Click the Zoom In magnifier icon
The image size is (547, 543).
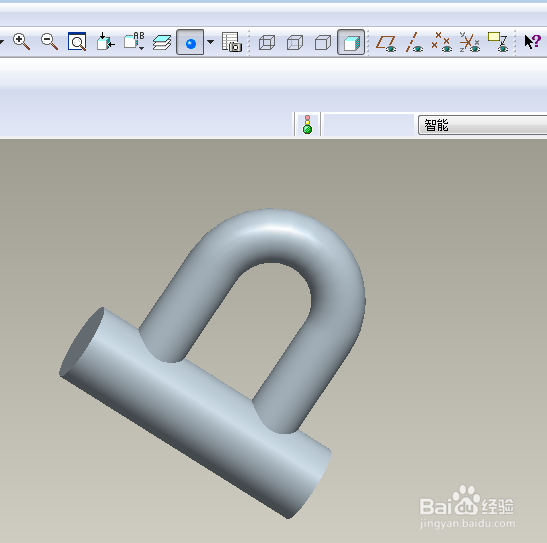pyautogui.click(x=21, y=42)
